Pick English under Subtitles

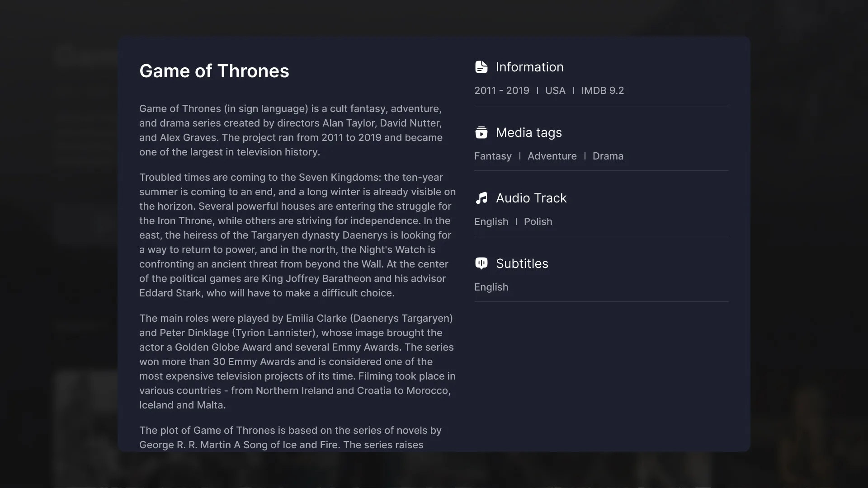(491, 287)
